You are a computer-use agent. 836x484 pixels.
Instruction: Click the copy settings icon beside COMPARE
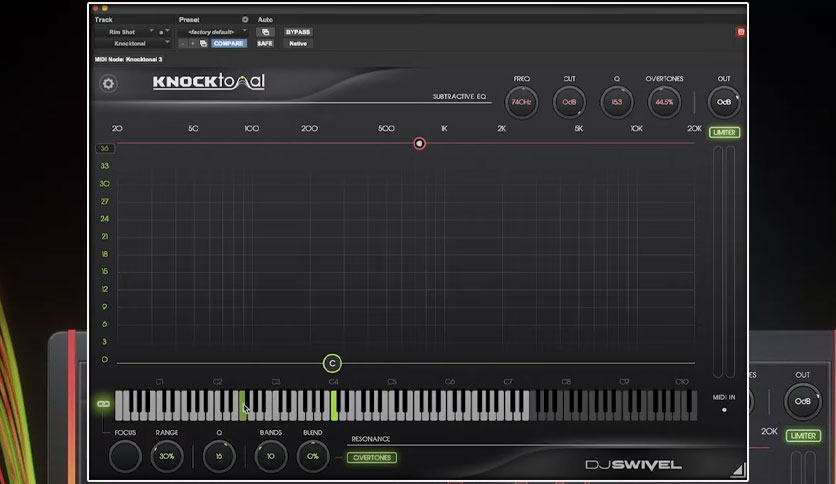coord(203,44)
